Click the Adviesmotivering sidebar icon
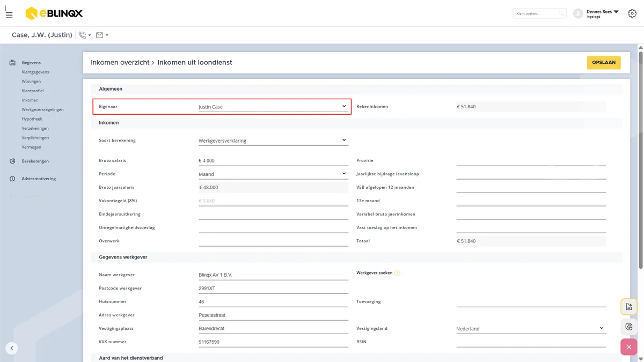Viewport: 644px width, 362px height. click(12, 179)
